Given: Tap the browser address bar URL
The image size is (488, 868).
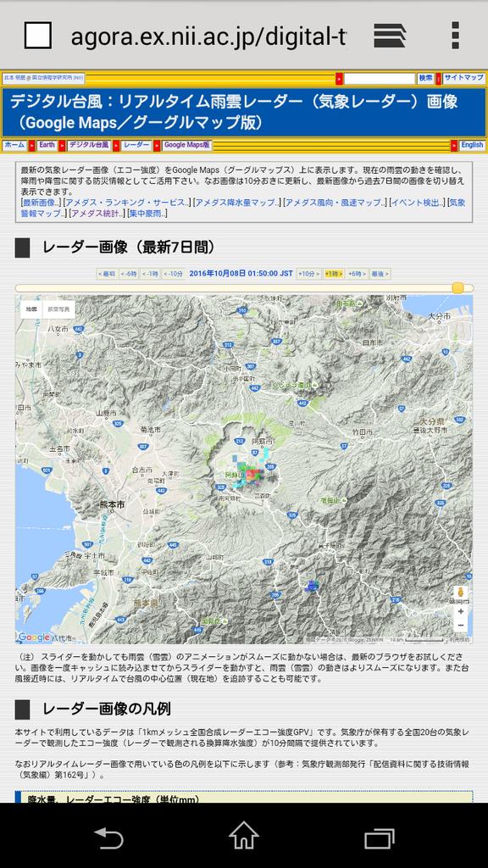Looking at the screenshot, I should [x=208, y=36].
